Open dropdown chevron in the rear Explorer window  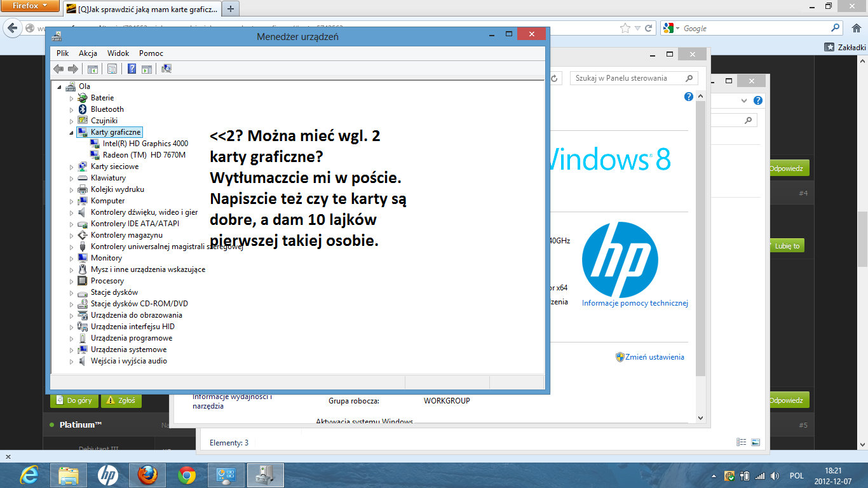(x=745, y=100)
